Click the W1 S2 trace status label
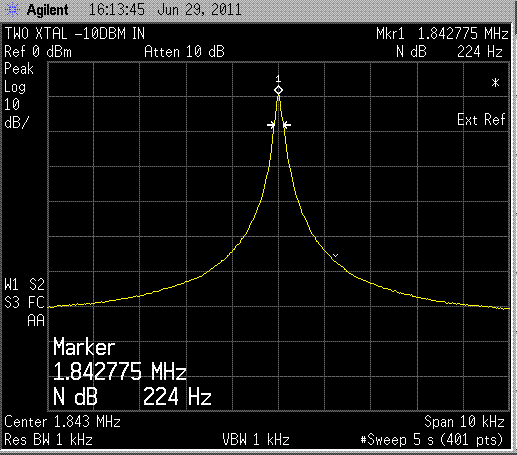517x455 pixels. point(24,285)
